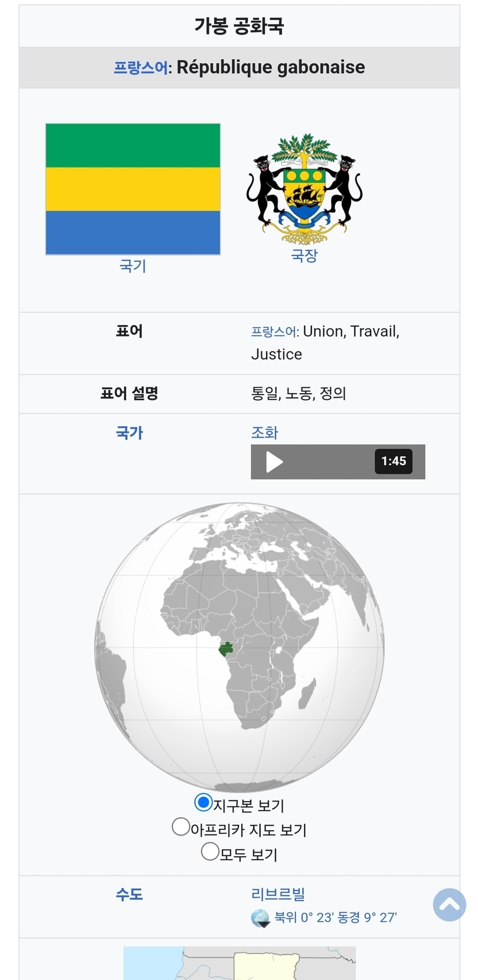Select the 지구본 보기 radio button

pyautogui.click(x=203, y=802)
